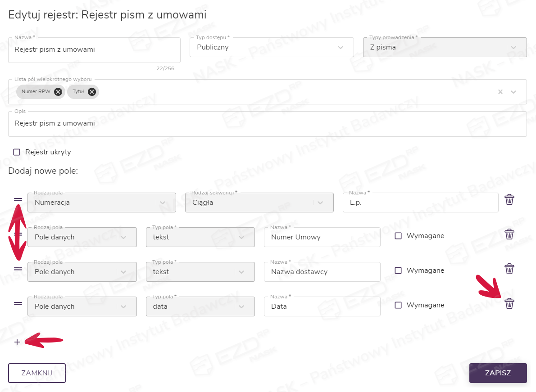
Task: Add a new field with plus icon
Action: pyautogui.click(x=17, y=342)
